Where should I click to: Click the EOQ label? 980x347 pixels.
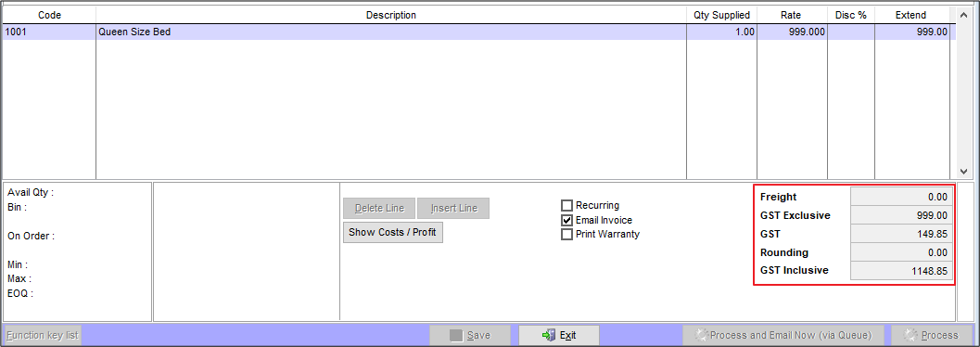[x=20, y=293]
